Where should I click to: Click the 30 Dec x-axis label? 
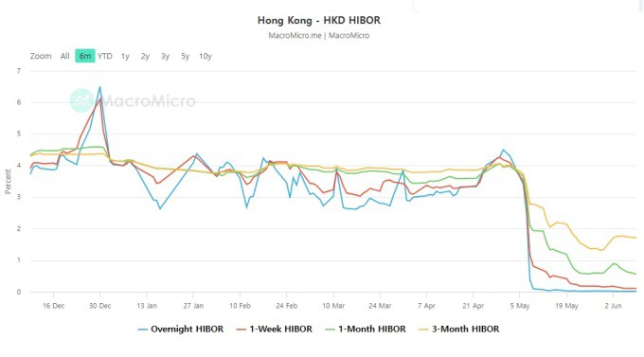pyautogui.click(x=99, y=306)
